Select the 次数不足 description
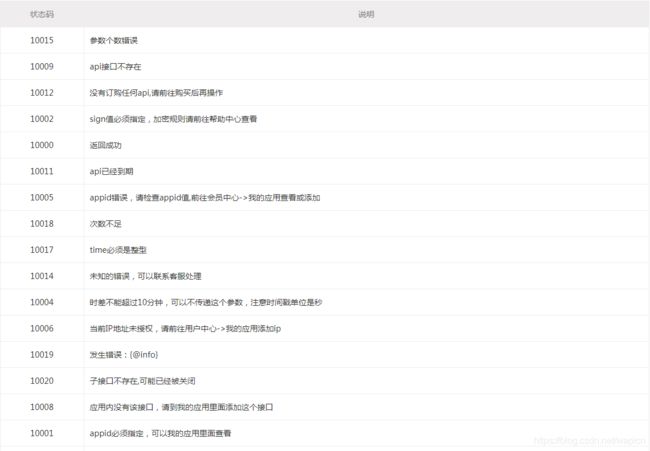 (x=106, y=223)
